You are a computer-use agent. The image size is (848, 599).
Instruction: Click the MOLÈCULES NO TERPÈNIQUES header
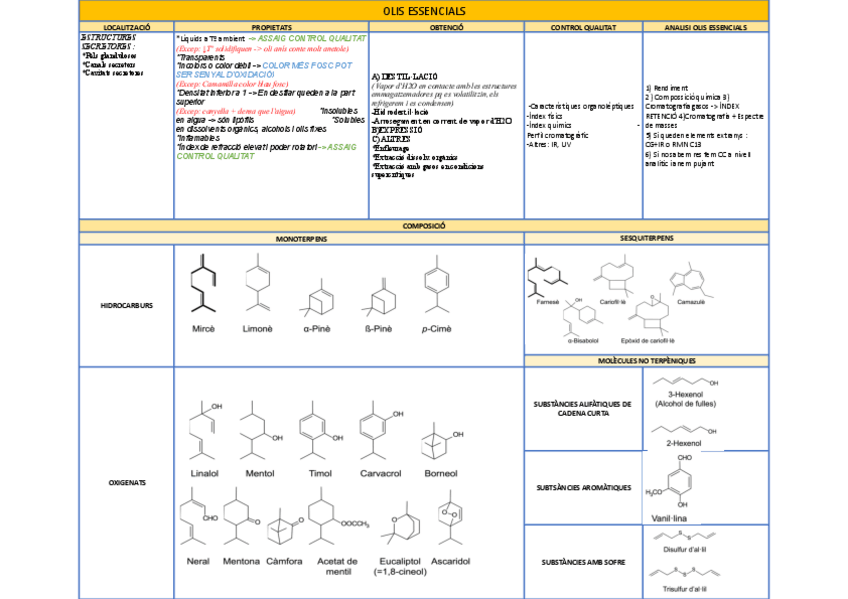click(x=647, y=361)
